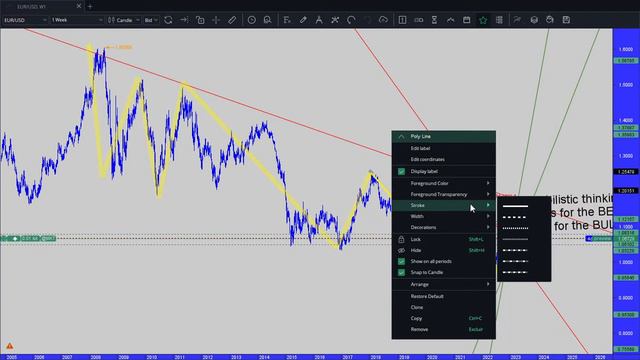Click the undo arrow icon
Viewport: 640px width, 360px height.
tap(351, 20)
